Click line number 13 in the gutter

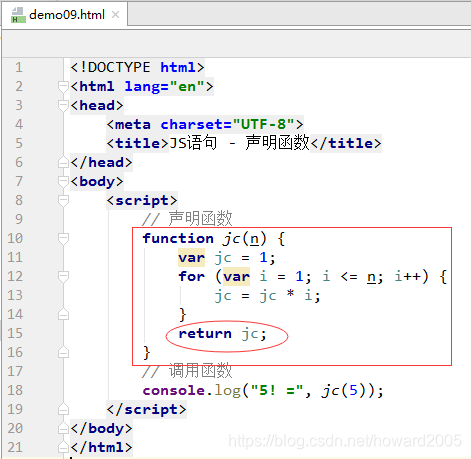pyautogui.click(x=15, y=296)
